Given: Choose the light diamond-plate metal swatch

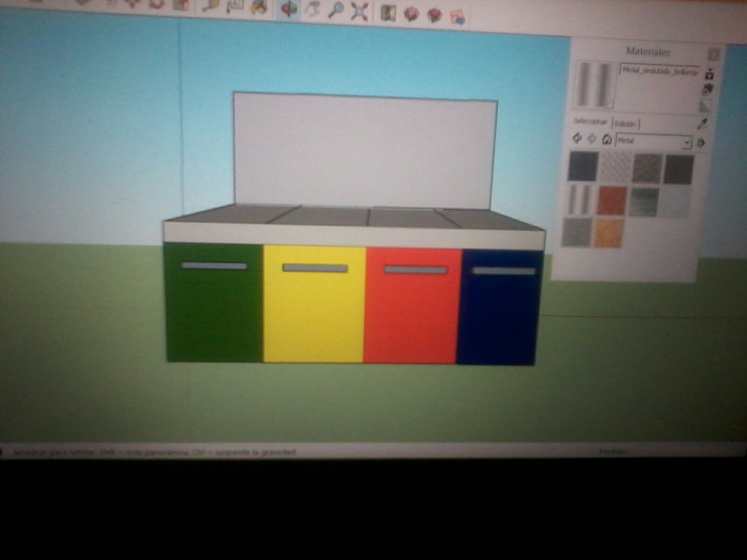Looking at the screenshot, I should click(x=615, y=168).
